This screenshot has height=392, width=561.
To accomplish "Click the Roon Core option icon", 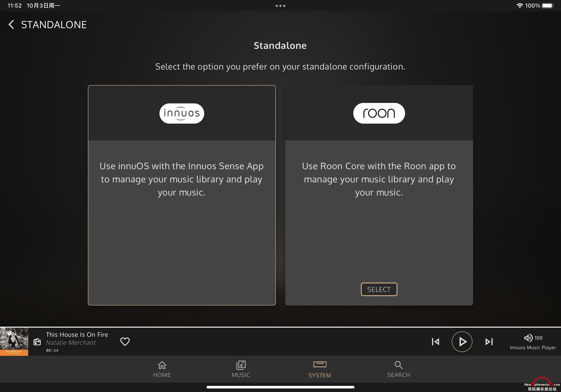I will click(x=378, y=113).
